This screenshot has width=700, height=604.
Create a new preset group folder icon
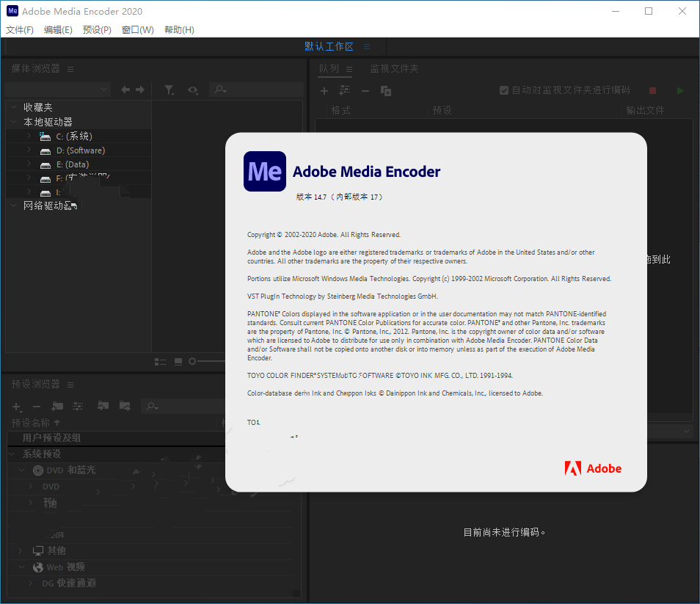point(57,407)
